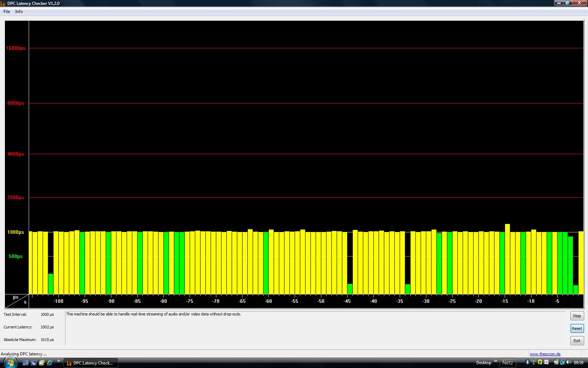The height and width of the screenshot is (368, 588).
Task: Click the real-time streaming message text
Action: click(154, 314)
